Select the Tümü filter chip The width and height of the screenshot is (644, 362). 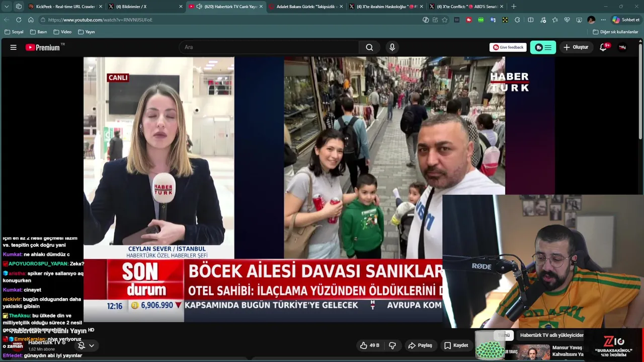[504, 335]
